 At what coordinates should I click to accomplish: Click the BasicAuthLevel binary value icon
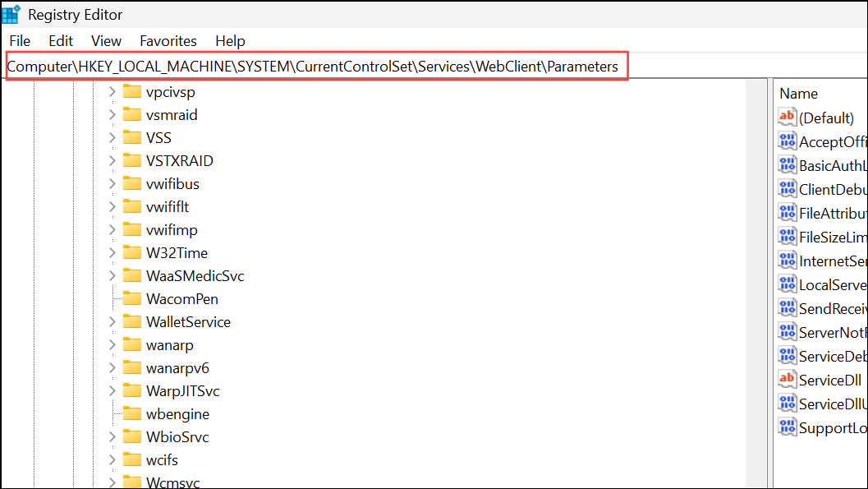tap(787, 165)
